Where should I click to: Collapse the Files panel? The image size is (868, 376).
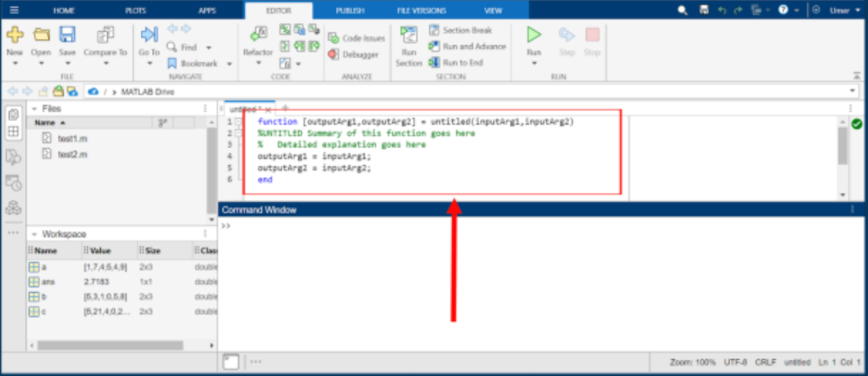click(34, 109)
